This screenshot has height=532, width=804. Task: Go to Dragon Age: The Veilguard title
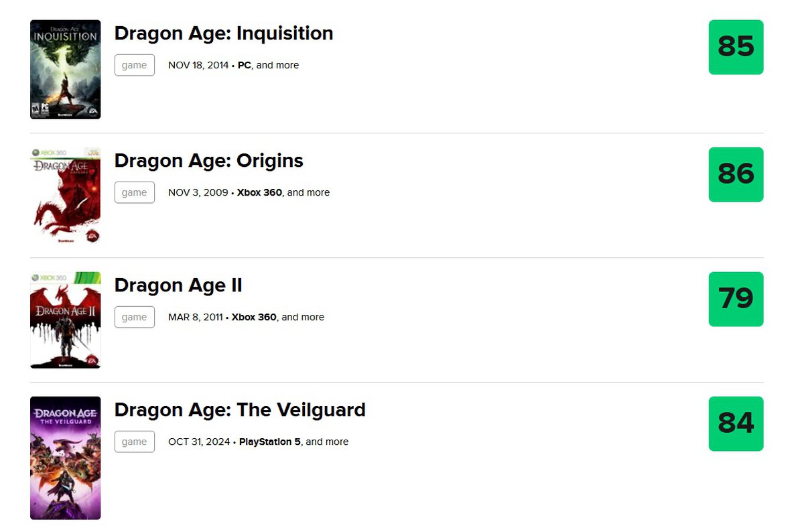click(240, 410)
